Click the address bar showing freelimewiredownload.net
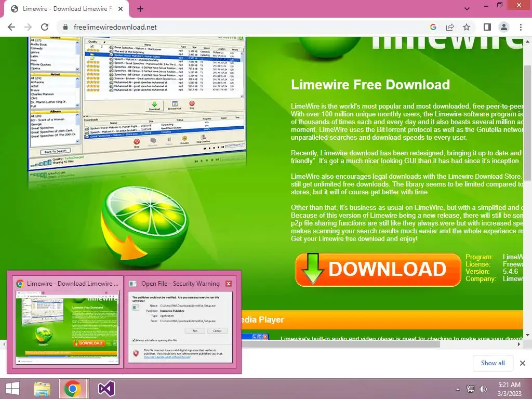This screenshot has width=532, height=399. coord(115,27)
